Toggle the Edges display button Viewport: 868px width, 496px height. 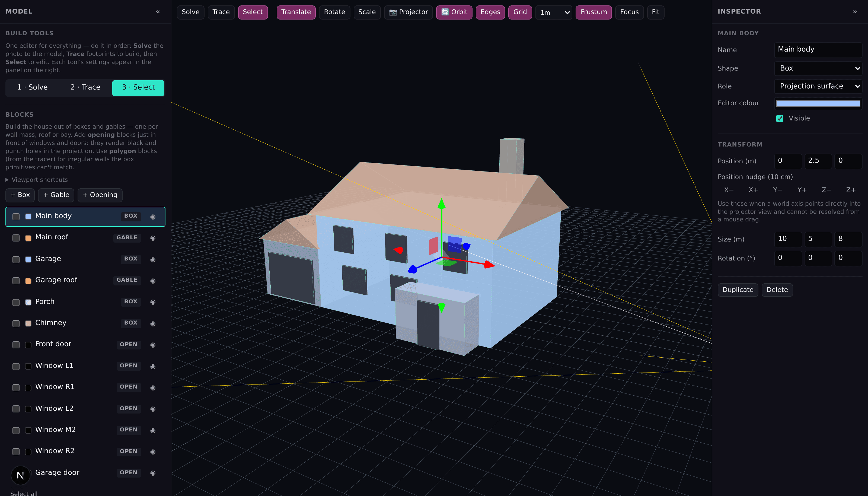(490, 12)
